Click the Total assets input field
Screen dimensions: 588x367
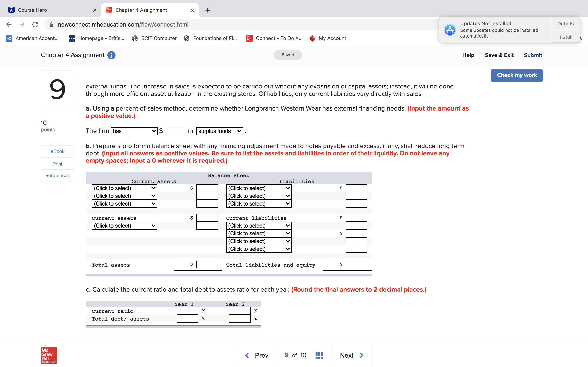(207, 265)
